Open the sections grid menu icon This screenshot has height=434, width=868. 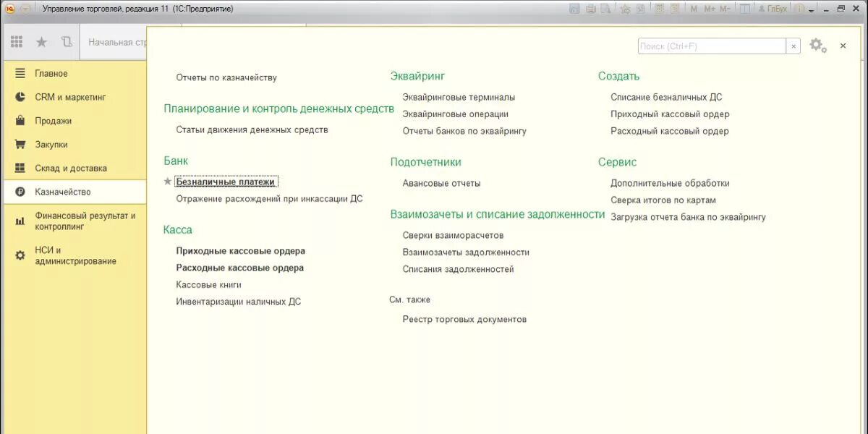click(x=17, y=42)
